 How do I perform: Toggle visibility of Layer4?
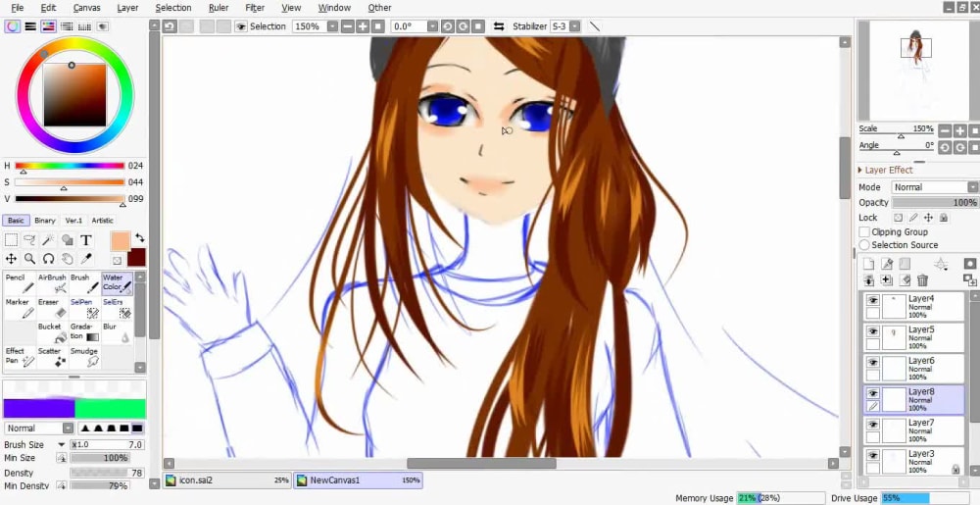point(872,300)
